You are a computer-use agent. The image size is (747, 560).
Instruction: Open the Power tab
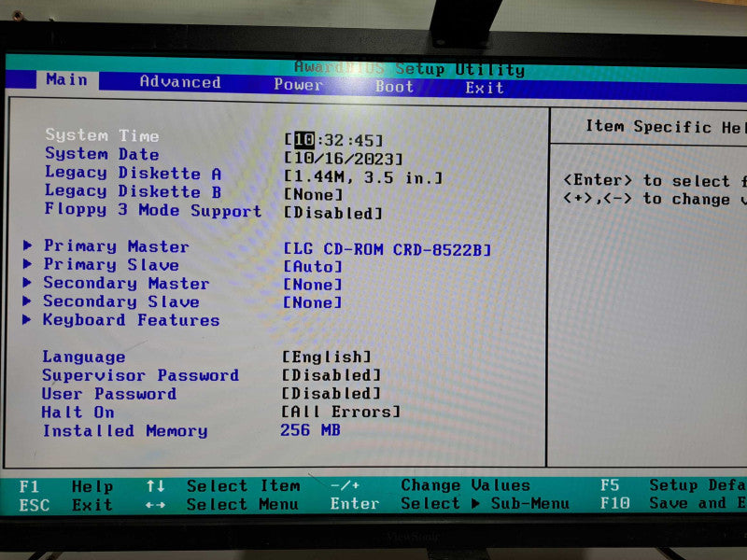pos(298,85)
